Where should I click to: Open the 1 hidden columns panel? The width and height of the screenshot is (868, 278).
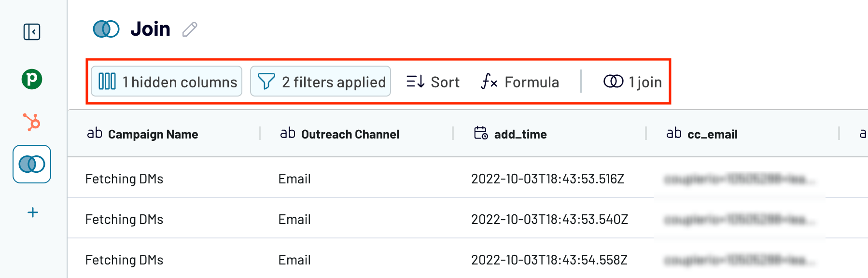tap(167, 81)
